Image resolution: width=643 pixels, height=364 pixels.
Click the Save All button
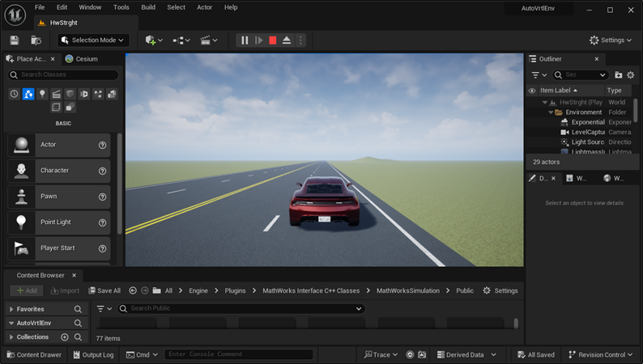[x=104, y=290]
